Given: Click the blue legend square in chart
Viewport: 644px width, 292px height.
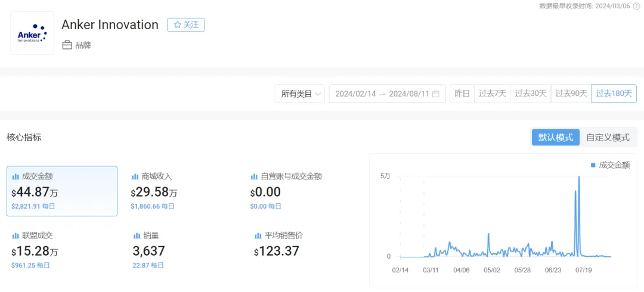Looking at the screenshot, I should (593, 165).
